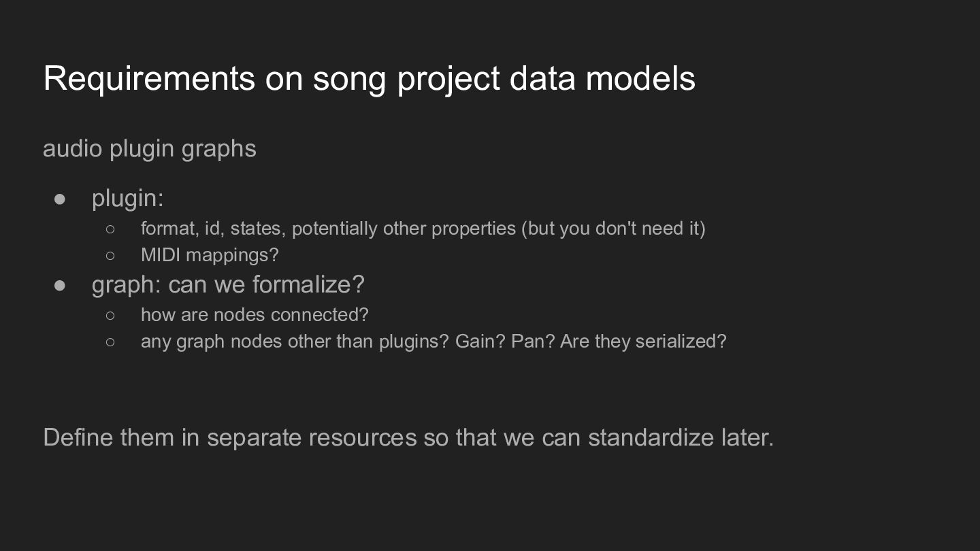
Task: Click the hollow bullet before 'format, id, states'
Action: coord(110,229)
